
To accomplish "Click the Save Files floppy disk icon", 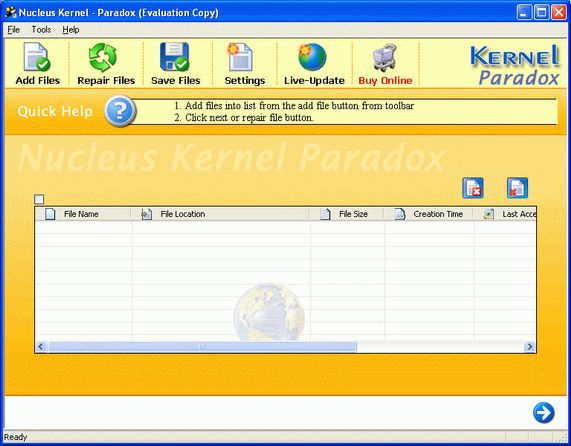I will 174,57.
